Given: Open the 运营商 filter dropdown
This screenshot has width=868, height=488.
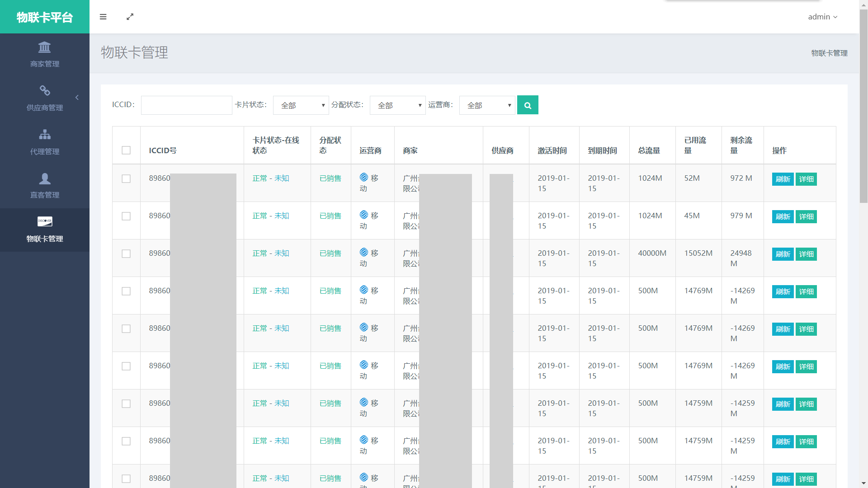Looking at the screenshot, I should [x=487, y=105].
